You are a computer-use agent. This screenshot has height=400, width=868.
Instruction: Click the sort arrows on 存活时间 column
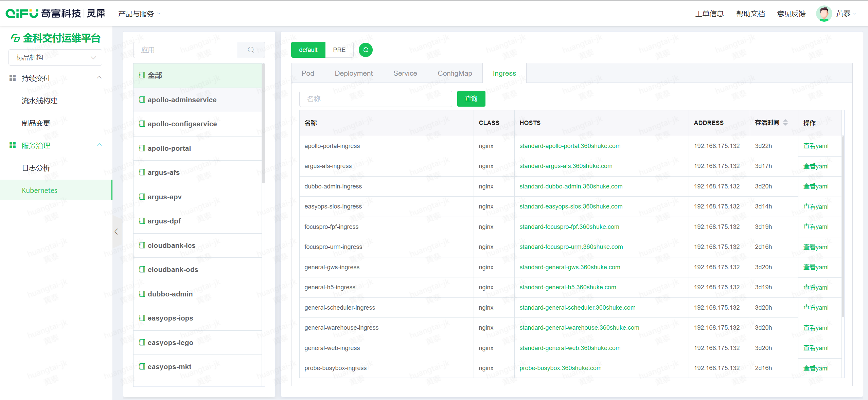(785, 123)
